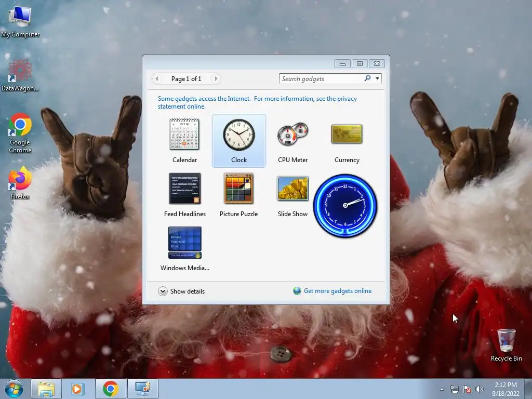Pick the Currency gadget
Viewport: 532px width, 399px height.
[x=347, y=140]
